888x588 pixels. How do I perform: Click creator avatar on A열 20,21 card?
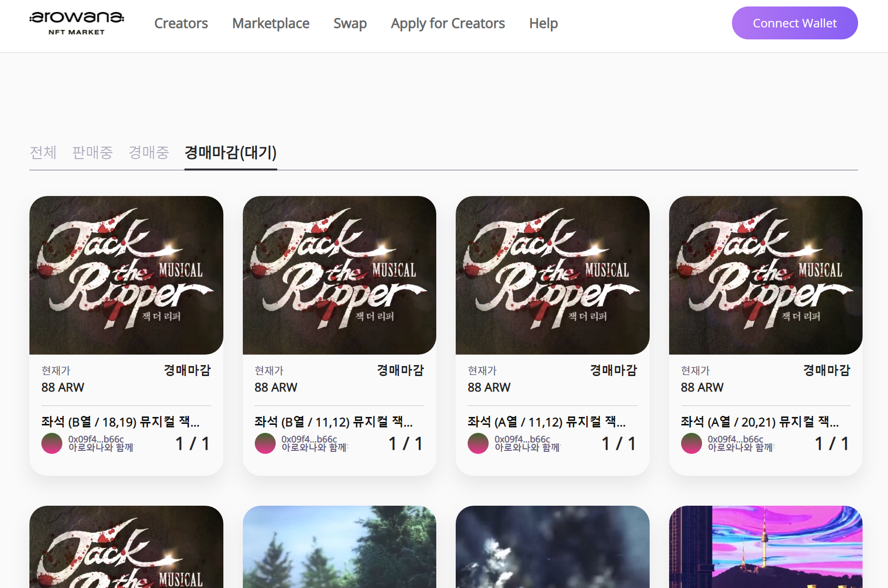click(692, 443)
